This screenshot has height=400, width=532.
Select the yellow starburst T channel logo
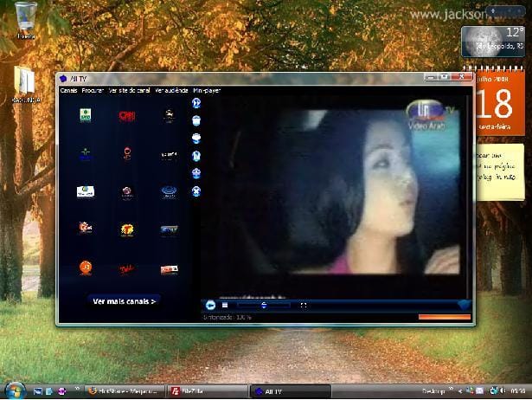127,230
